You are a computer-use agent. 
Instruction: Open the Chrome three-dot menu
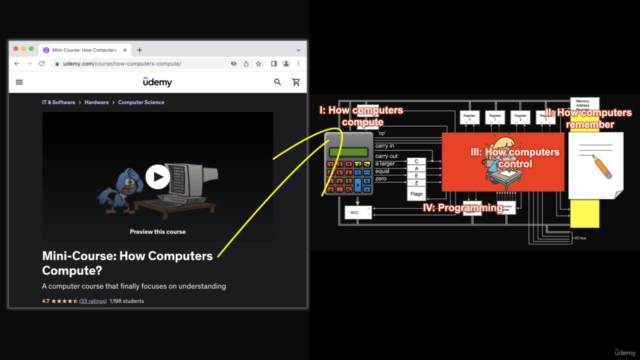coord(298,64)
